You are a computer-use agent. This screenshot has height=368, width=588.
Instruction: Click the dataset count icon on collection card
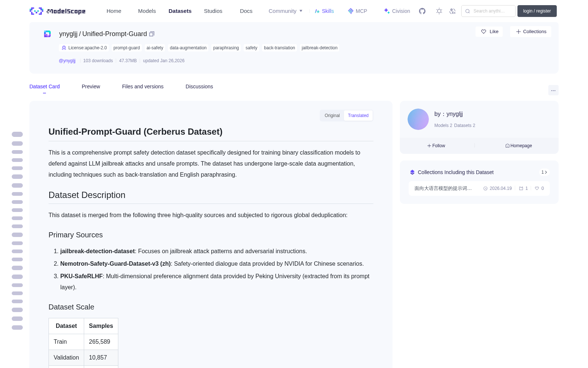(521, 188)
